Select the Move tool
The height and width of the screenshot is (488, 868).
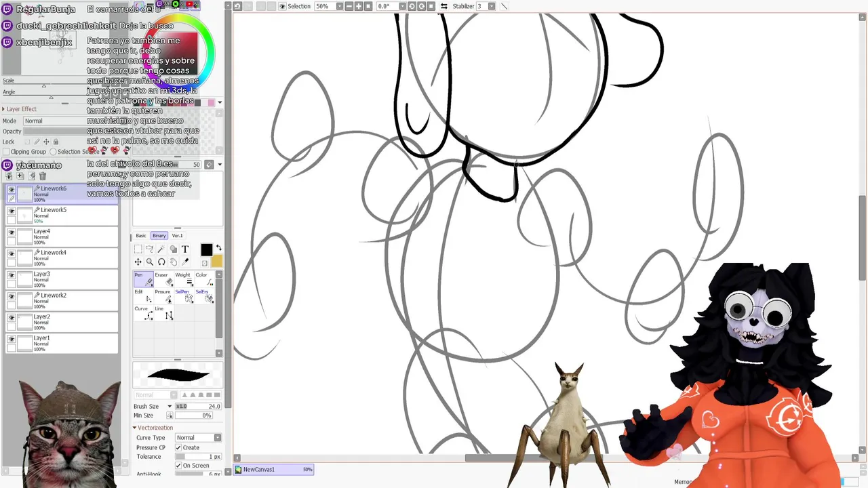coord(138,262)
